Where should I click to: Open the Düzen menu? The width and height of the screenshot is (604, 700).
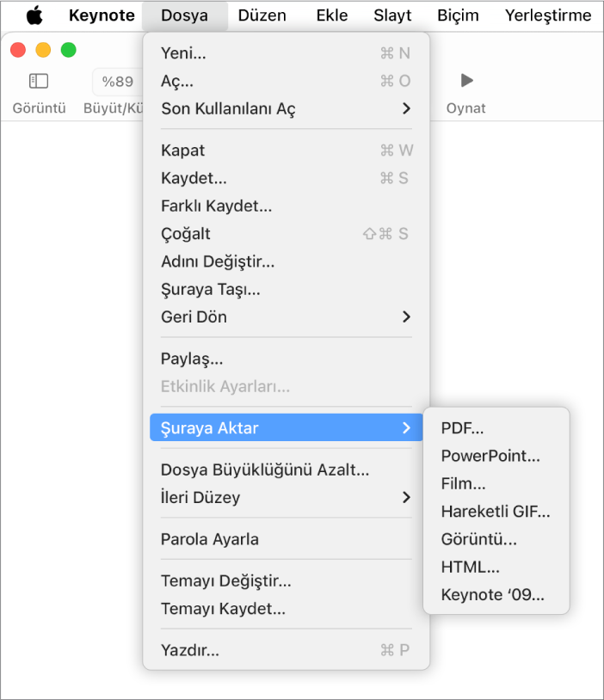click(262, 15)
